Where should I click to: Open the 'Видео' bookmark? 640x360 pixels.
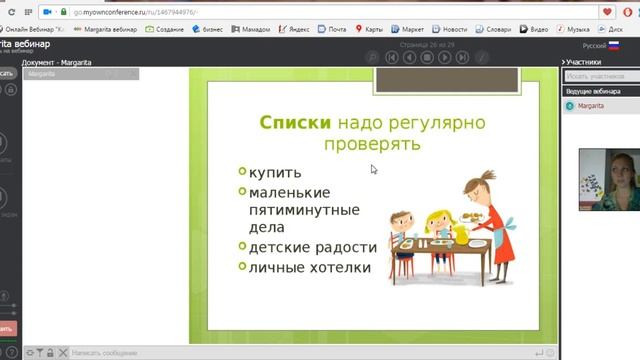click(534, 29)
